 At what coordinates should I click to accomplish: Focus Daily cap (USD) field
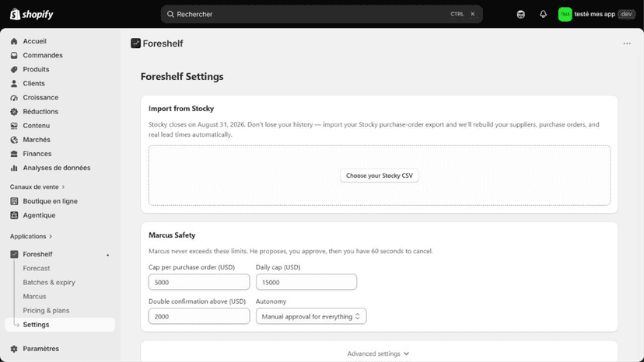306,282
